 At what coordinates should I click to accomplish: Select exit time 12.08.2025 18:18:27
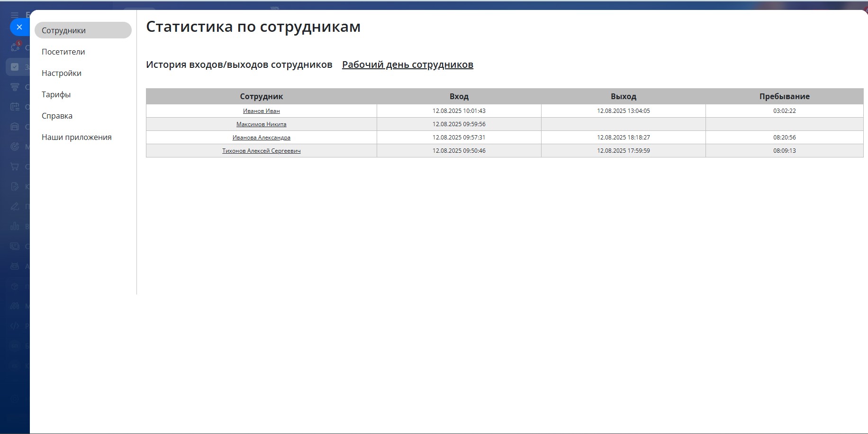tap(624, 138)
